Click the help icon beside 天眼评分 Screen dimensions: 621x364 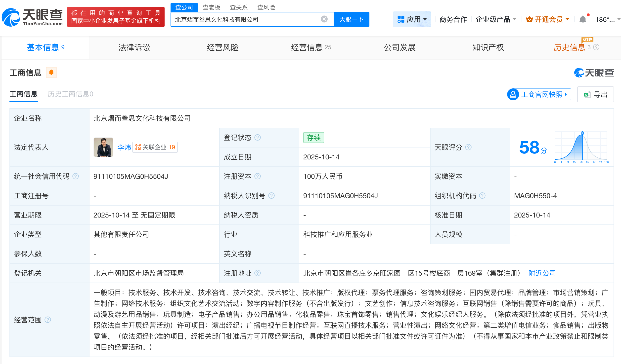[x=468, y=147]
